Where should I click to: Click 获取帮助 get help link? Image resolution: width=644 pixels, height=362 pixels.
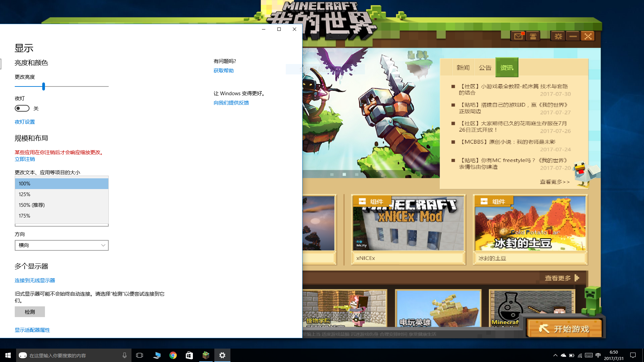point(224,71)
